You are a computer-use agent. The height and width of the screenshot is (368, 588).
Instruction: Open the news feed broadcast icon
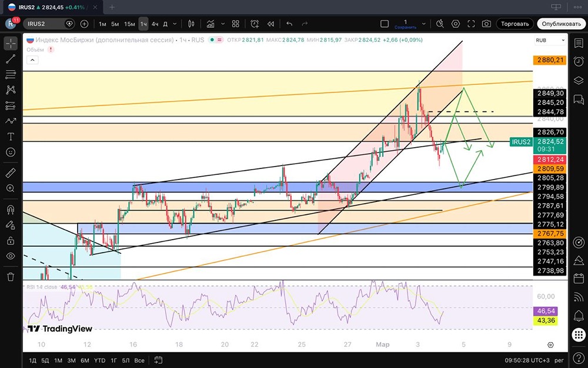(x=579, y=297)
